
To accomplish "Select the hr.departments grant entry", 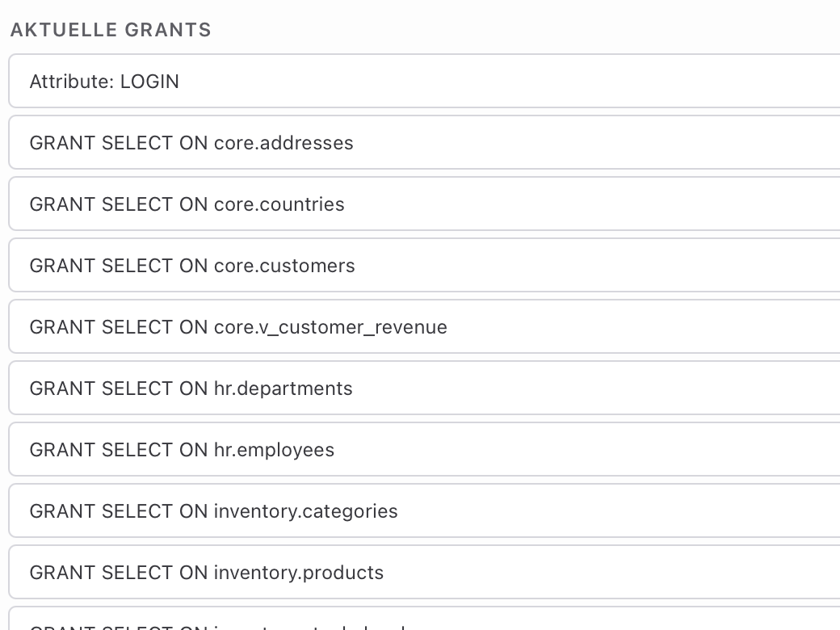I will [x=424, y=388].
